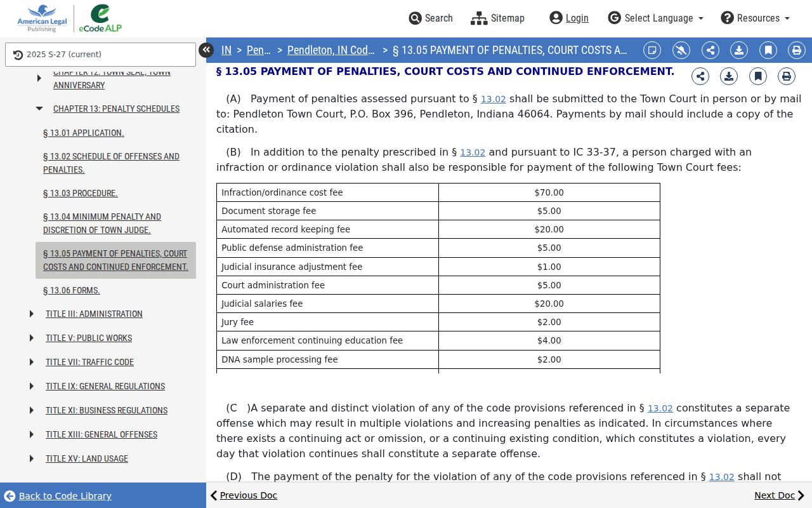Open the notes icon in the blue toolbar
Viewport: 812px width, 508px height.
pyautogui.click(x=652, y=50)
